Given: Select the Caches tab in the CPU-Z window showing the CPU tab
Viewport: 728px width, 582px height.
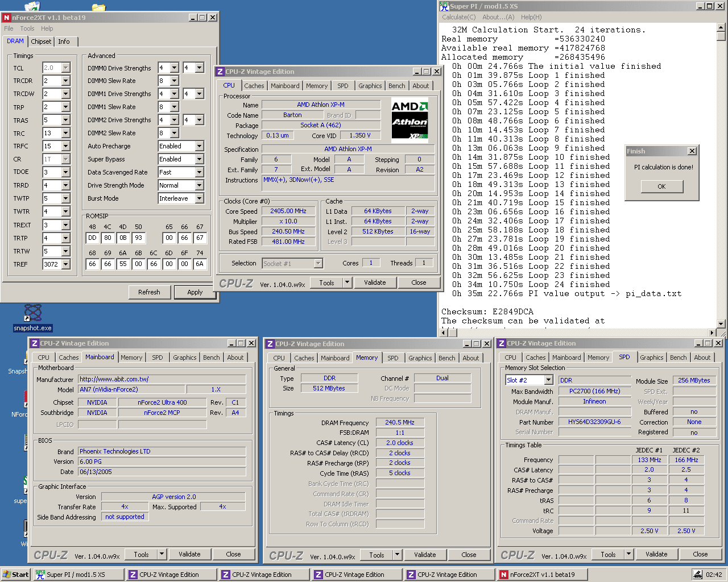Looking at the screenshot, I should coord(254,86).
